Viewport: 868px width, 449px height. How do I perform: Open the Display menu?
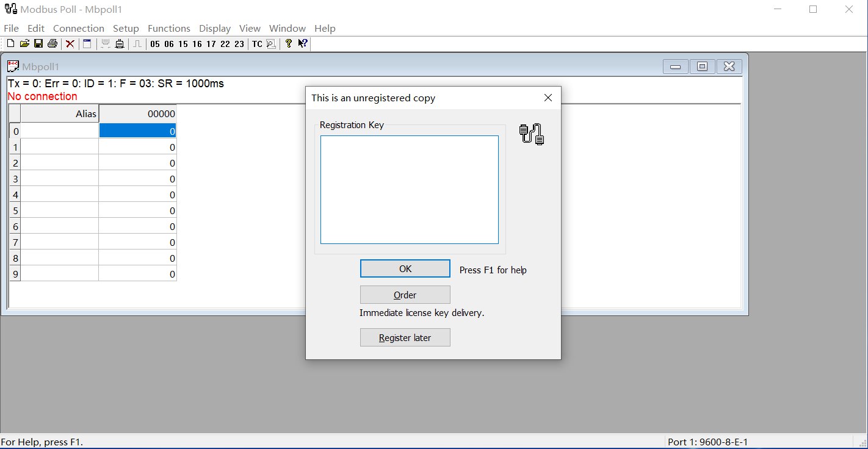click(215, 28)
